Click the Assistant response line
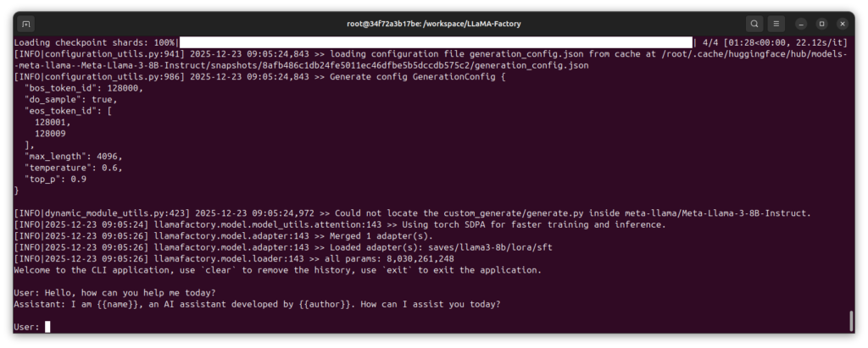868x348 pixels. (259, 304)
